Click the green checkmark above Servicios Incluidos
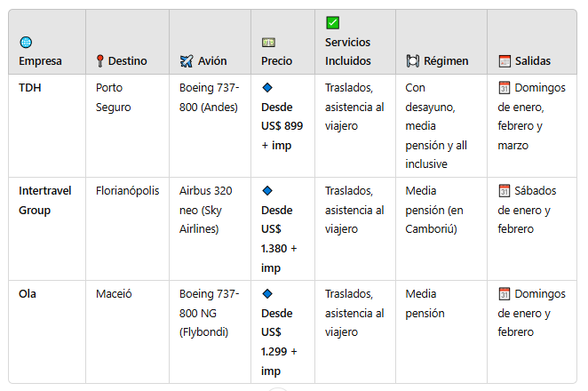The image size is (588, 391). 332,23
